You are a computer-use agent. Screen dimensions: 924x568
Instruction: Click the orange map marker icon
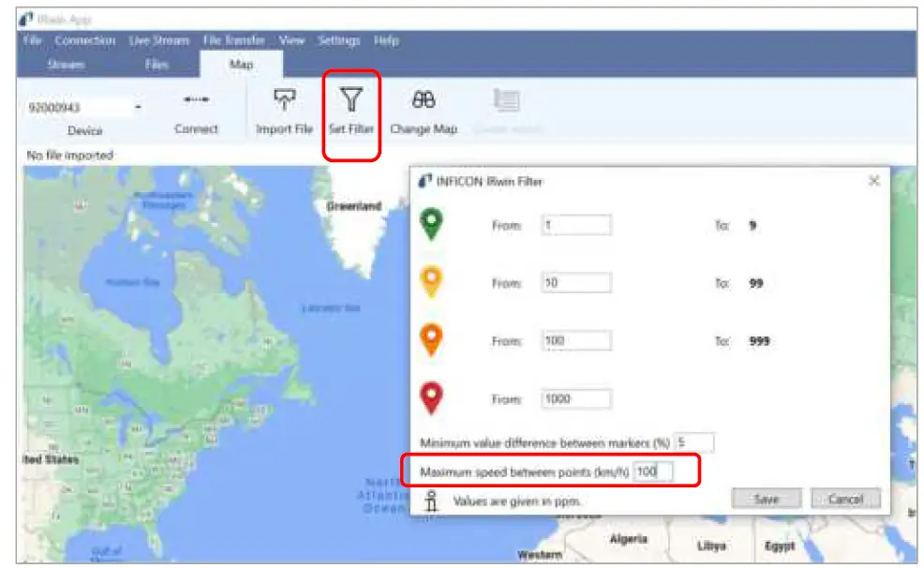pyautogui.click(x=431, y=340)
